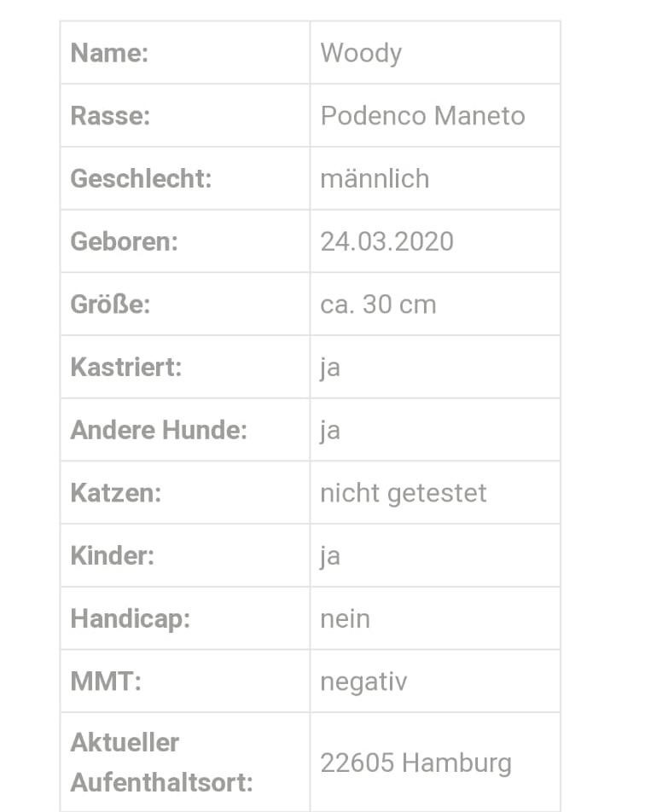Select the name value Woody
The height and width of the screenshot is (812, 645).
(361, 54)
